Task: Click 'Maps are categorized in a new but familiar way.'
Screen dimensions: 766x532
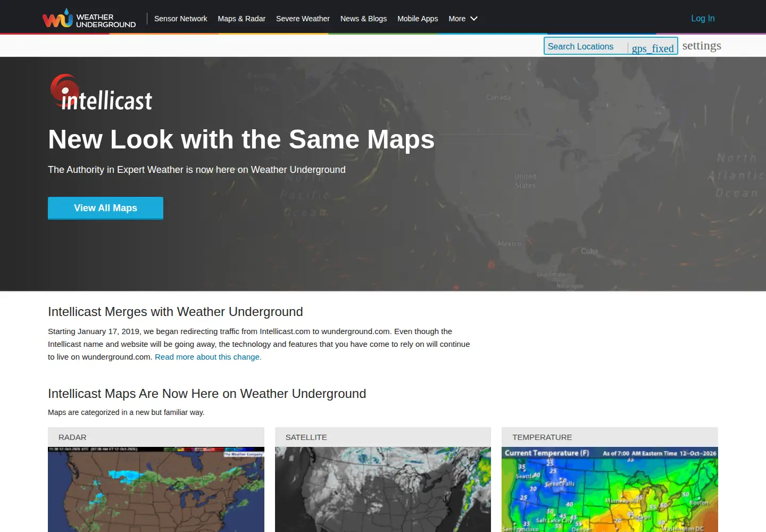Action: [126, 412]
